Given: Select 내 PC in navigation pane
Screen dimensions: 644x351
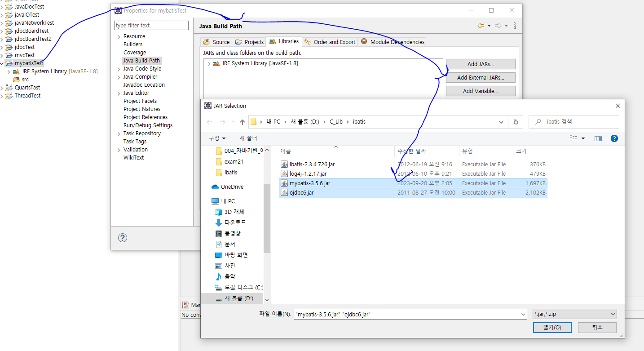Looking at the screenshot, I should [x=228, y=201].
